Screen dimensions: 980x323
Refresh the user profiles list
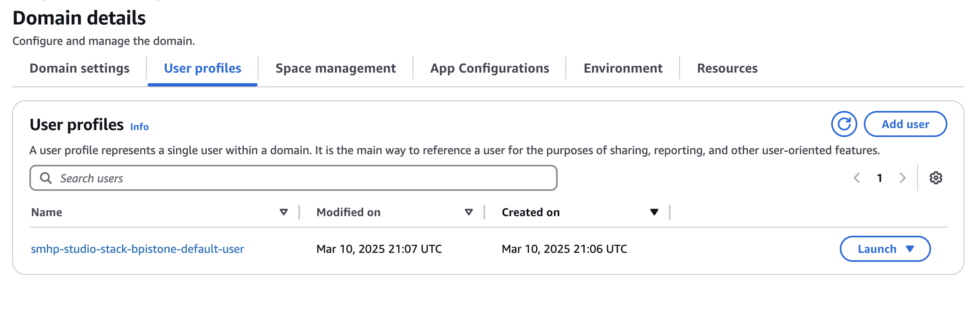[844, 124]
